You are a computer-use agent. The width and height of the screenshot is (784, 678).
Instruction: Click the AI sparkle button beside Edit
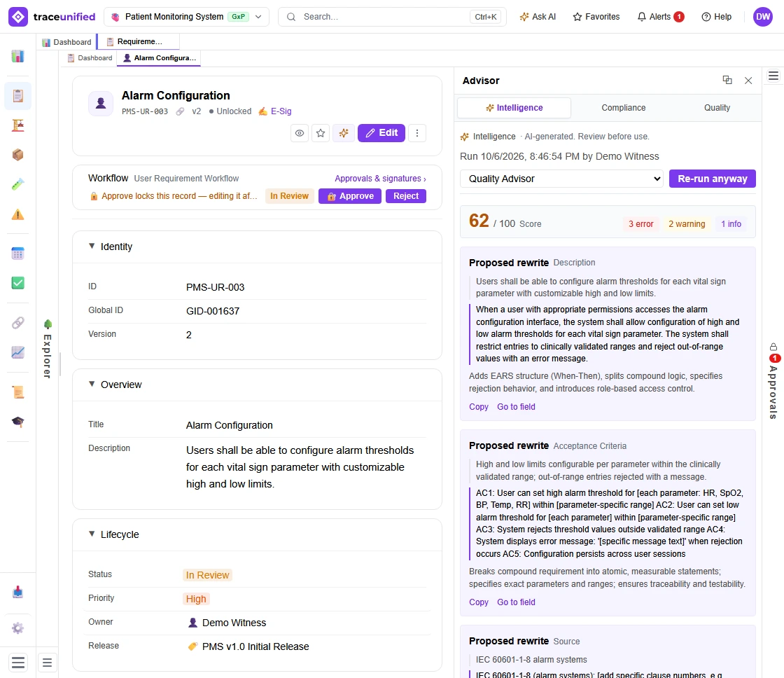click(x=344, y=133)
